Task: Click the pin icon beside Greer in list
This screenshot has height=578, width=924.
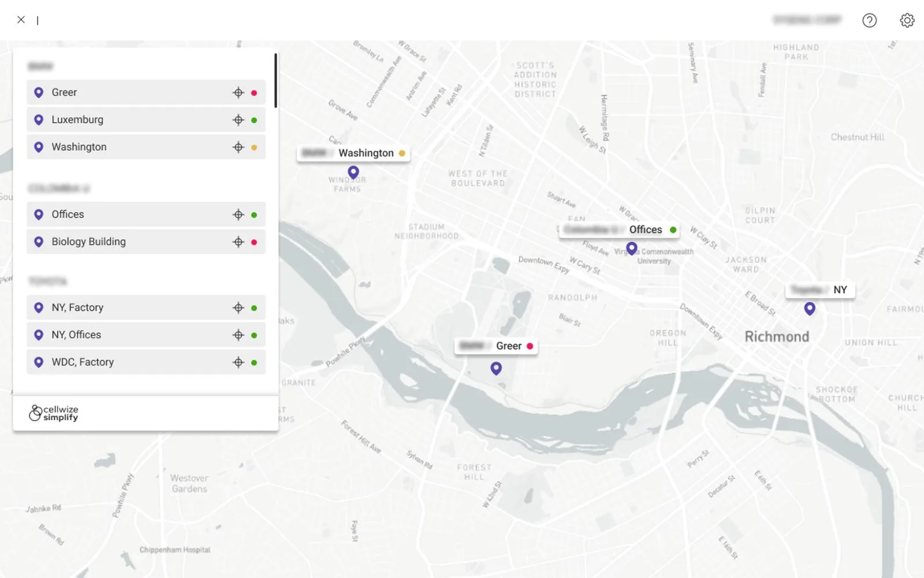Action: [39, 92]
